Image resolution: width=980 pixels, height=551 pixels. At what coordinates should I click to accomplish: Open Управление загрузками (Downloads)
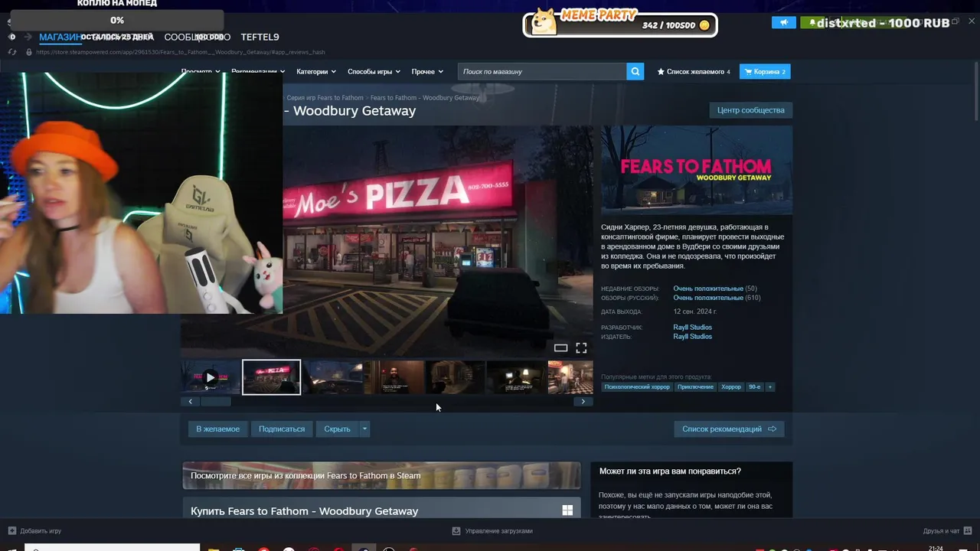click(x=498, y=531)
